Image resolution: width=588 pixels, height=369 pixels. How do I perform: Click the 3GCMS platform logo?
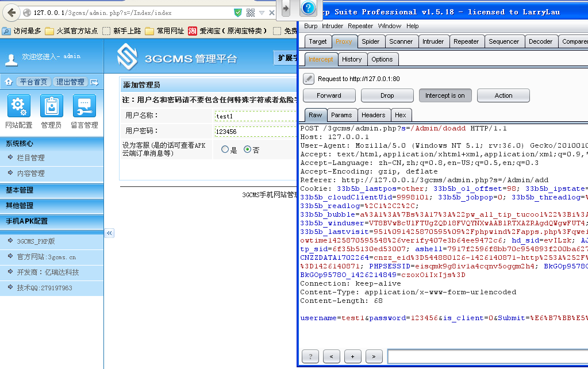click(x=127, y=57)
